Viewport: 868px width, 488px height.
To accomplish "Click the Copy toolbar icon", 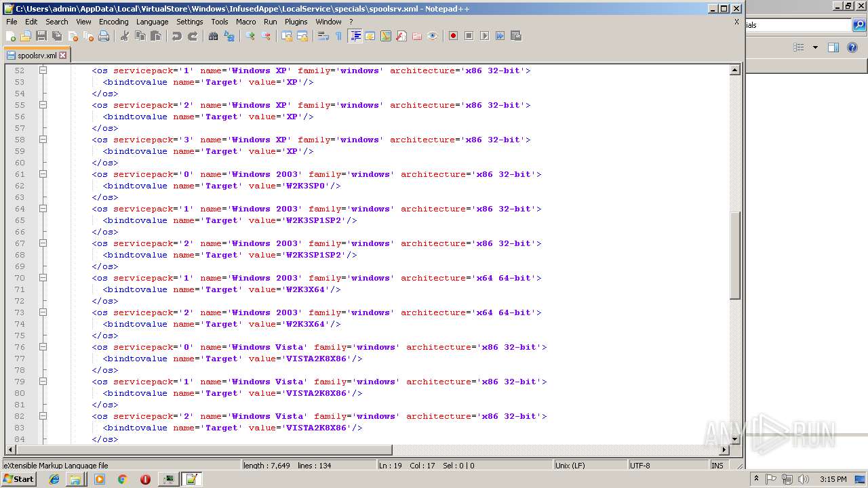I will click(x=140, y=36).
